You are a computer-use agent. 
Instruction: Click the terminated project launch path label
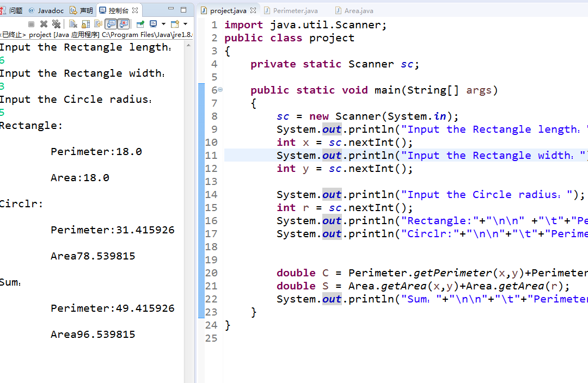pyautogui.click(x=96, y=35)
